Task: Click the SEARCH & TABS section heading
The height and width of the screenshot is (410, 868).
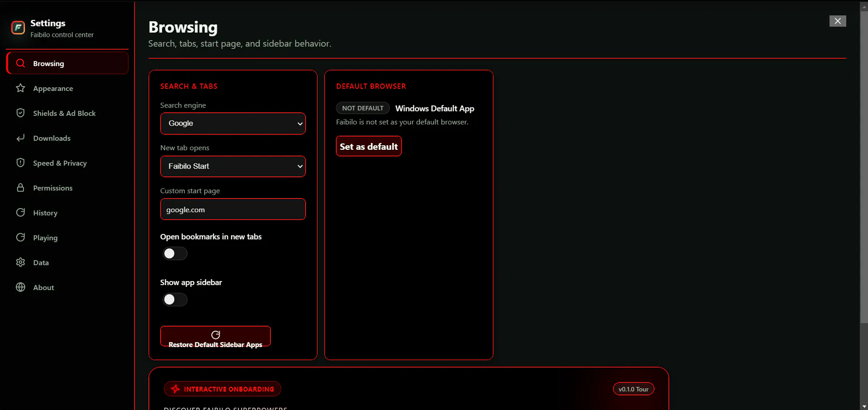Action: [189, 86]
